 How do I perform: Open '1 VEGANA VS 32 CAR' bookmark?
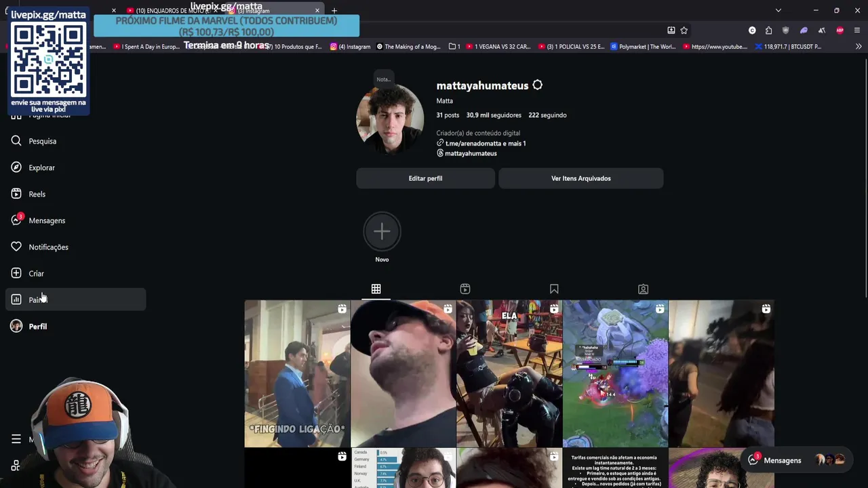(x=498, y=47)
